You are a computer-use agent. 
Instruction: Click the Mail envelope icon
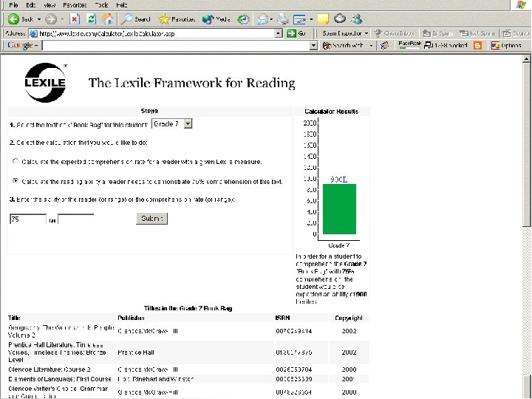pos(263,19)
